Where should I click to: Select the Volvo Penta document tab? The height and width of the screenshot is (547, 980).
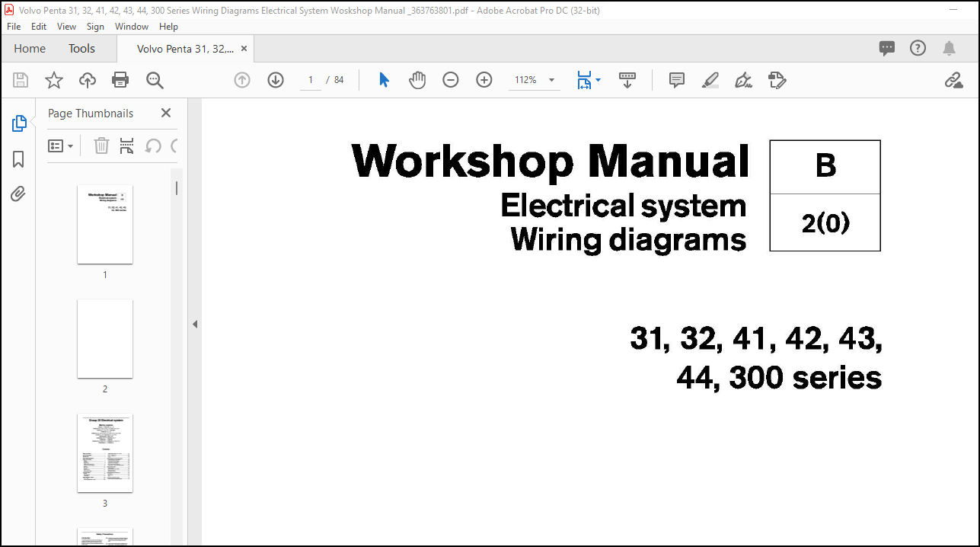[x=185, y=49]
